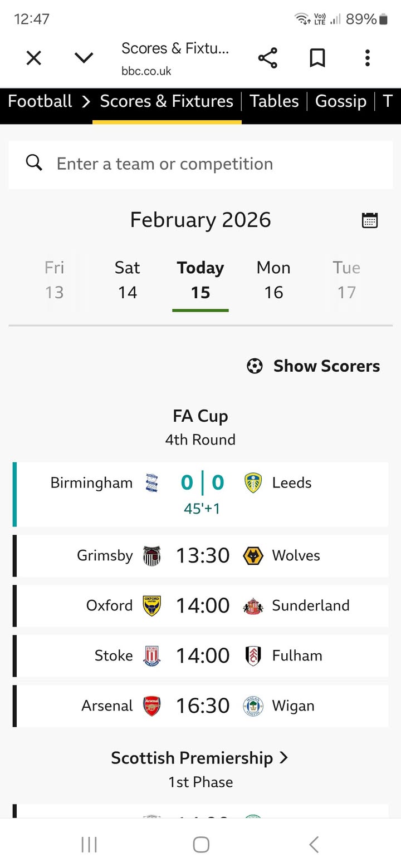401x868 pixels.
Task: Bookmark this page with the bookmark icon
Action: tap(317, 58)
